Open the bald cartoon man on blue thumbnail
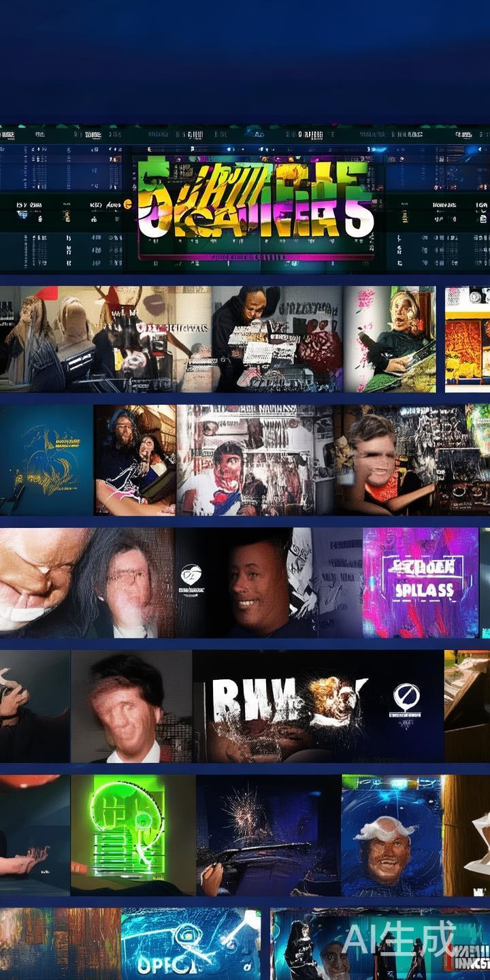This screenshot has width=490, height=980. click(x=391, y=834)
